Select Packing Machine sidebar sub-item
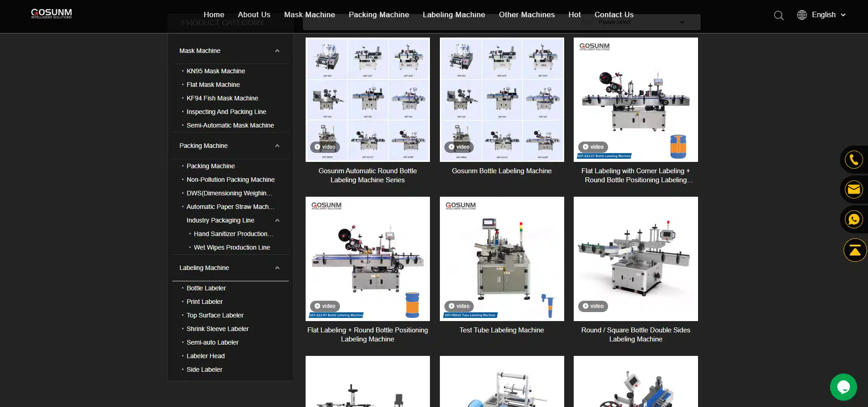The image size is (868, 407). (211, 166)
